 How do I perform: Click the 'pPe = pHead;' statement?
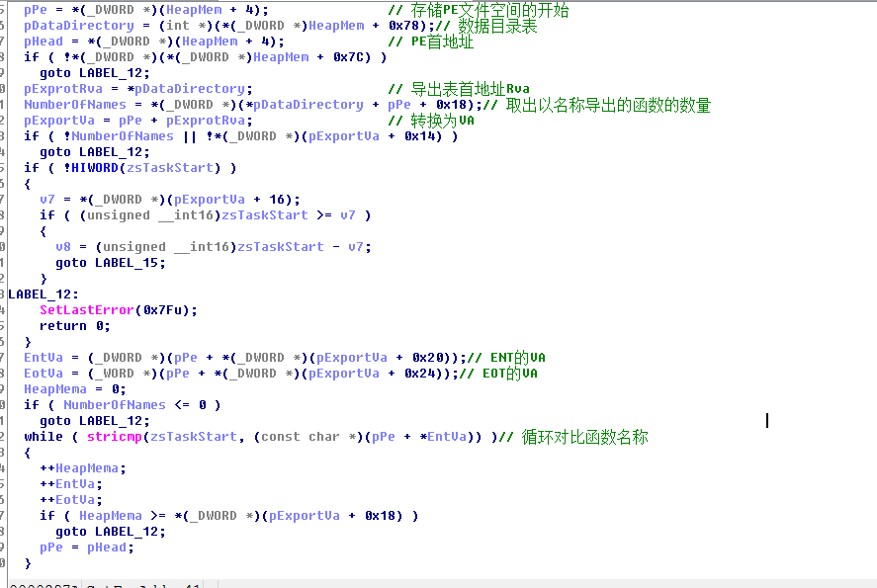87,547
